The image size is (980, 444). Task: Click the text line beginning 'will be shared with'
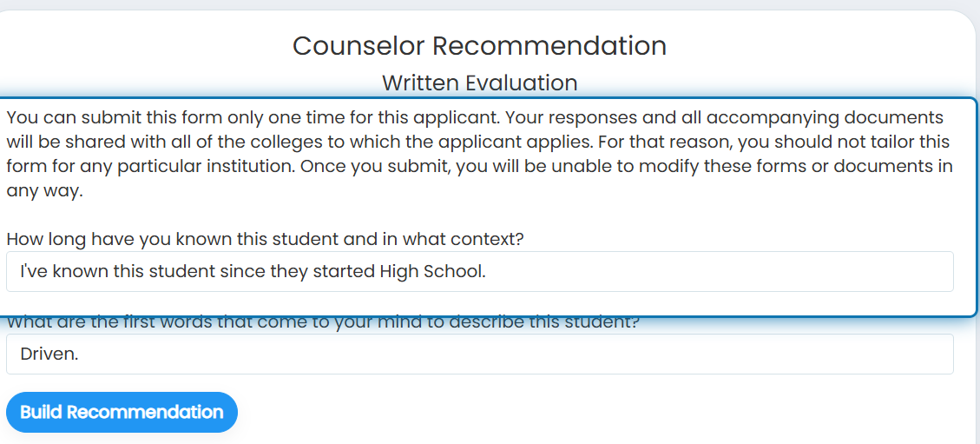pyautogui.click(x=478, y=142)
